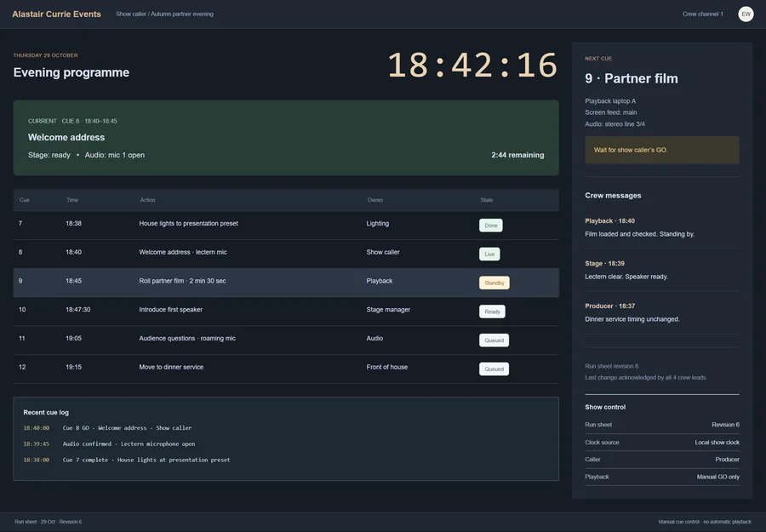Click the 18:42:16 show clock
The height and width of the screenshot is (532, 766).
[x=472, y=65]
